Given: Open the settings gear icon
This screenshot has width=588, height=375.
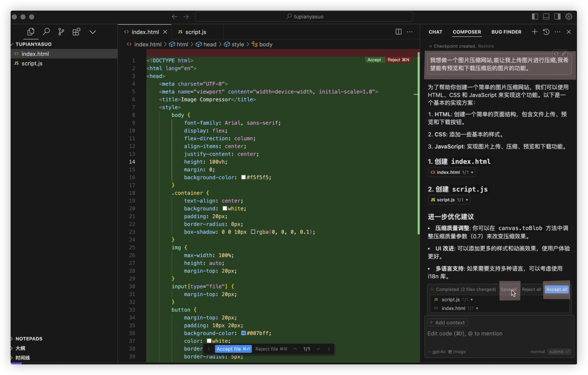Looking at the screenshot, I should [569, 17].
